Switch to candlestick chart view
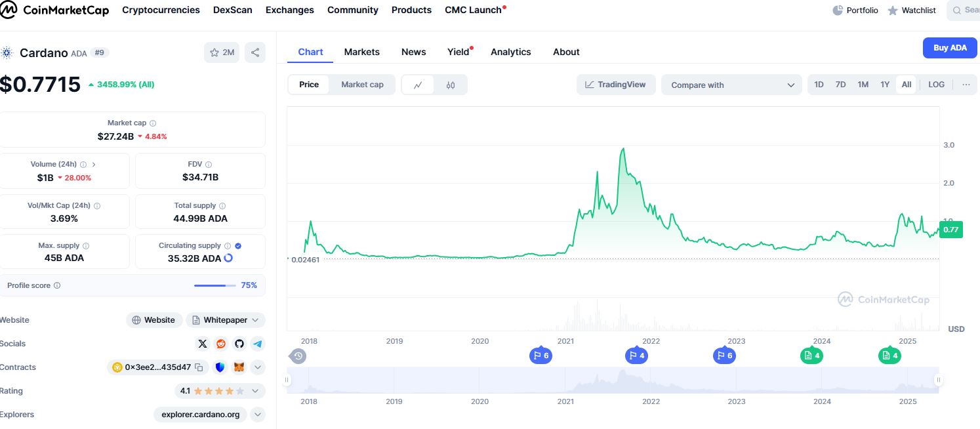980x429 pixels. pyautogui.click(x=451, y=85)
